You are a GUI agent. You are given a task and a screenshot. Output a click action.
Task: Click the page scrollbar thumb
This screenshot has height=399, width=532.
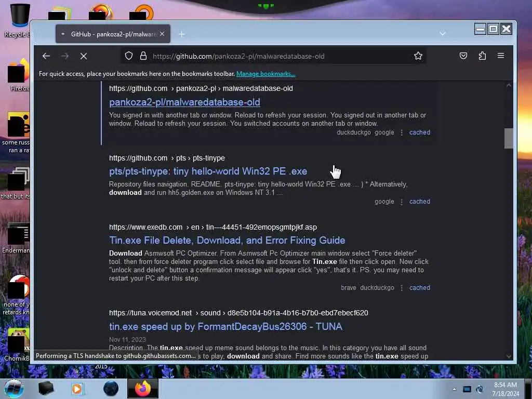508,138
